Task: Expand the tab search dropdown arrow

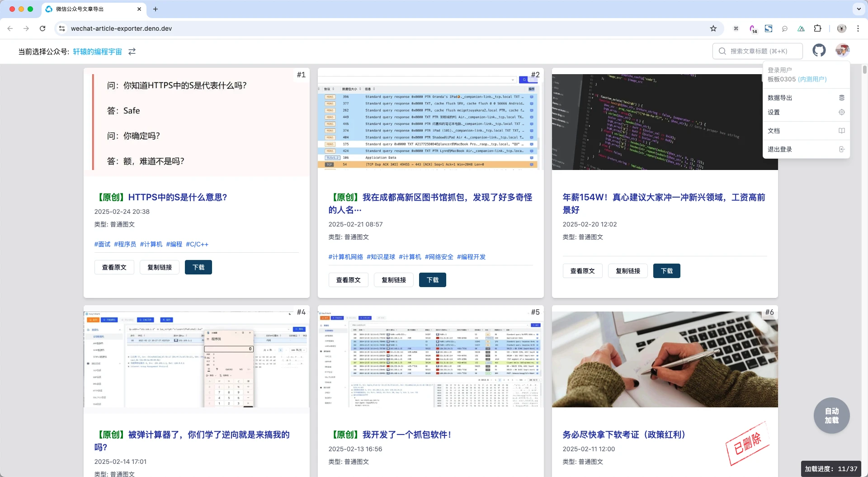Action: point(859,9)
